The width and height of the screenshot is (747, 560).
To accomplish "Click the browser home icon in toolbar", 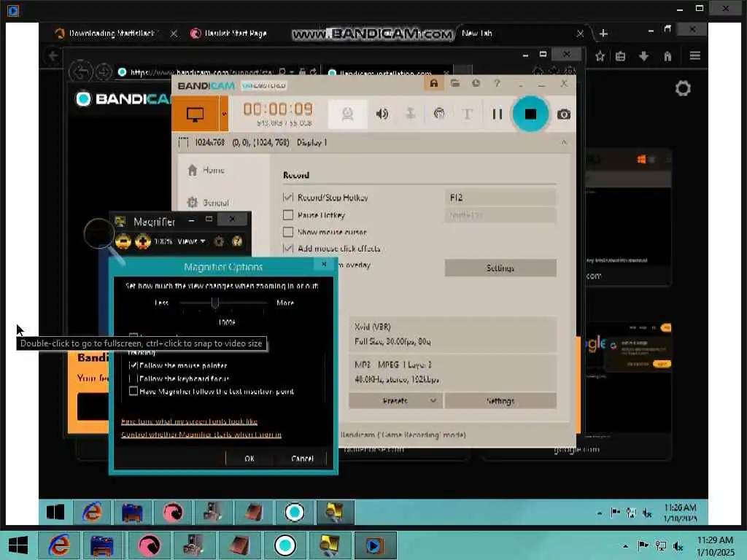I will point(667,56).
